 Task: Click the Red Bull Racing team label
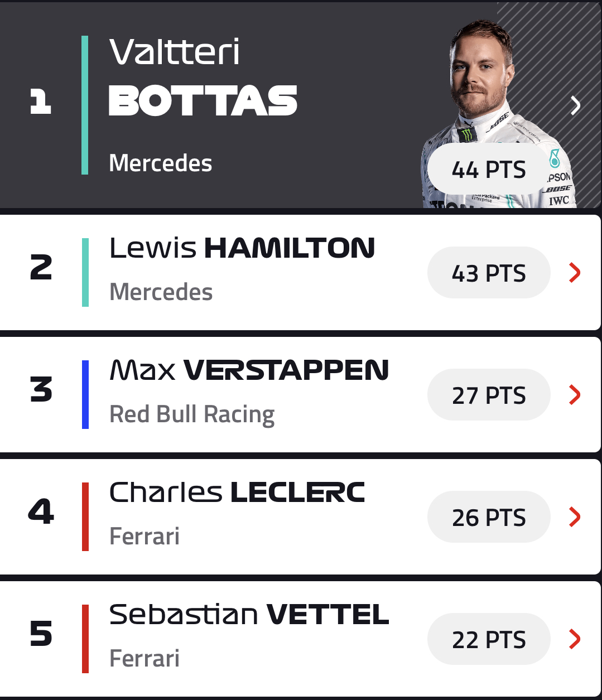pos(192,414)
